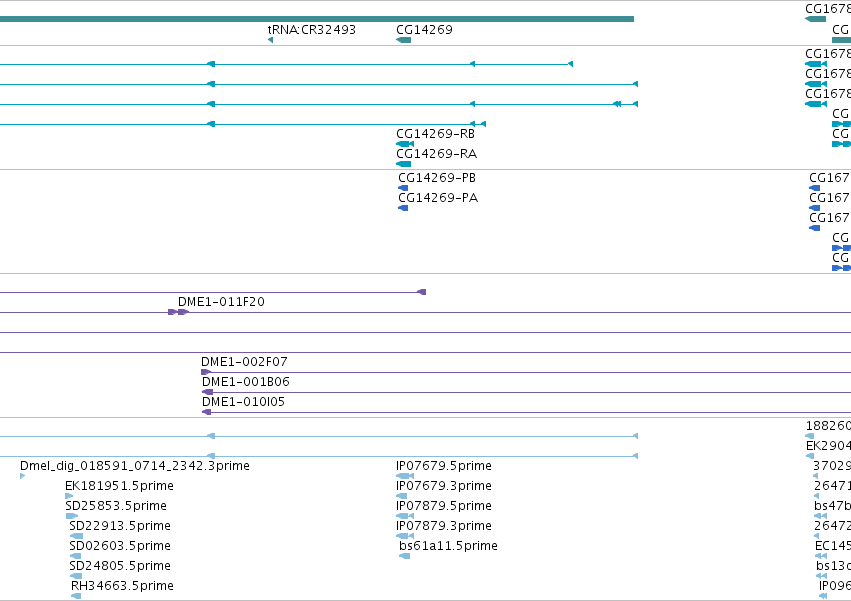Select the IP07879.5prime EST label
The image size is (851, 601).
coord(444,506)
